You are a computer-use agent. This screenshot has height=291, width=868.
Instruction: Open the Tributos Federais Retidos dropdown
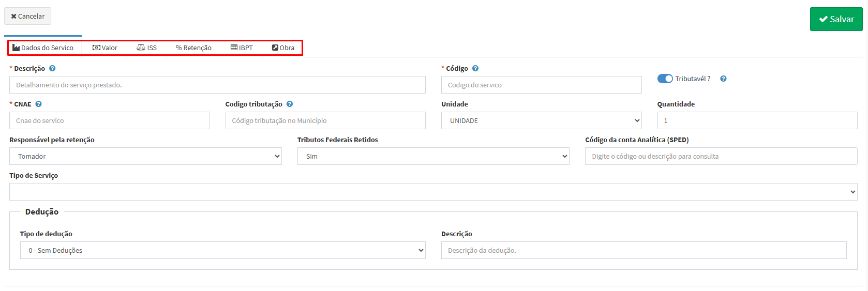click(433, 156)
